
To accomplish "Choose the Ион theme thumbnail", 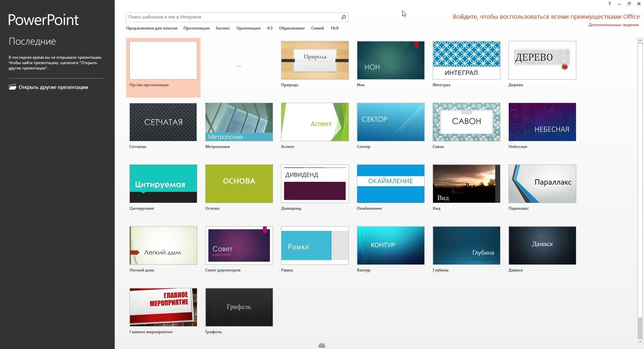I will point(391,60).
